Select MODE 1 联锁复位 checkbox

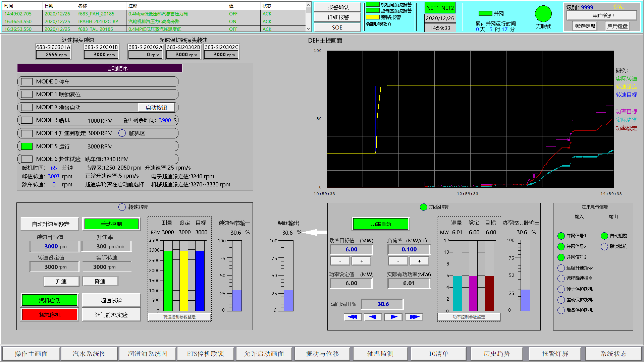[27, 94]
